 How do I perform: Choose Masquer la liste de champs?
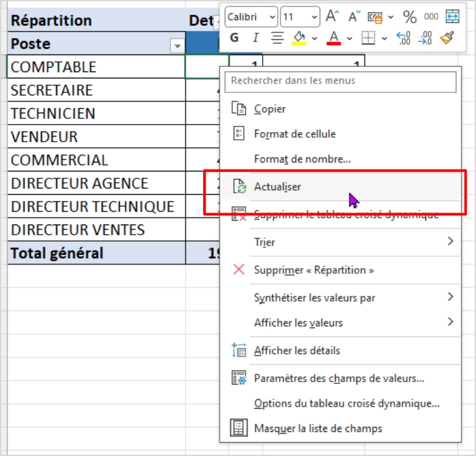click(x=341, y=428)
